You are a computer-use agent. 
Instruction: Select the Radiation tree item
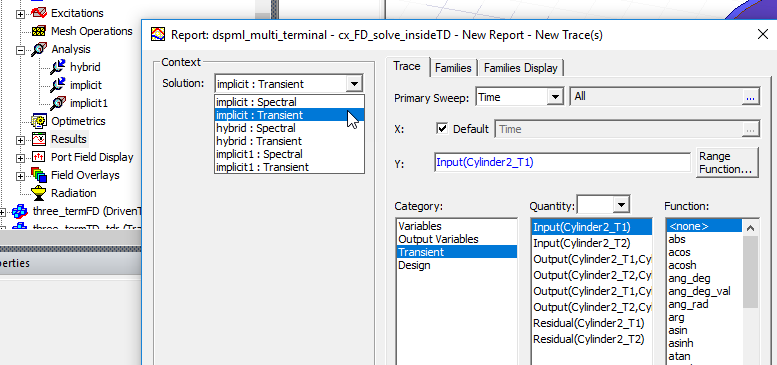(x=74, y=193)
